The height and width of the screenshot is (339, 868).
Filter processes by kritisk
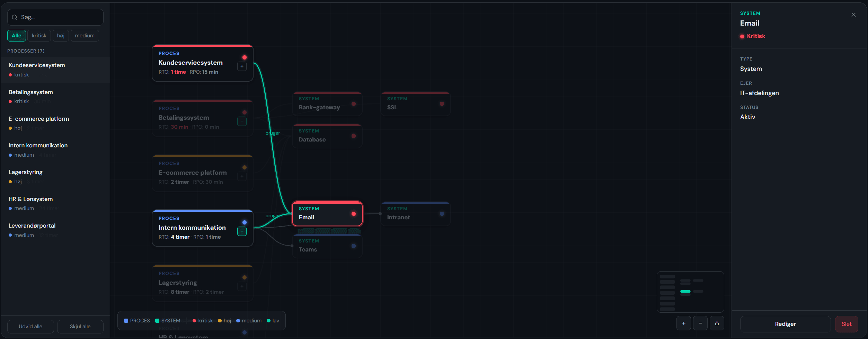39,36
